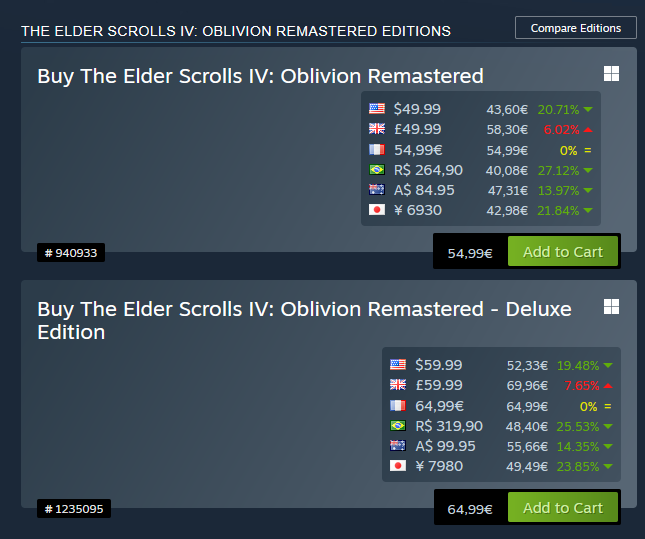The height and width of the screenshot is (539, 645).
Task: Click Brazil flag next to R$ 264,90
Action: (x=377, y=170)
